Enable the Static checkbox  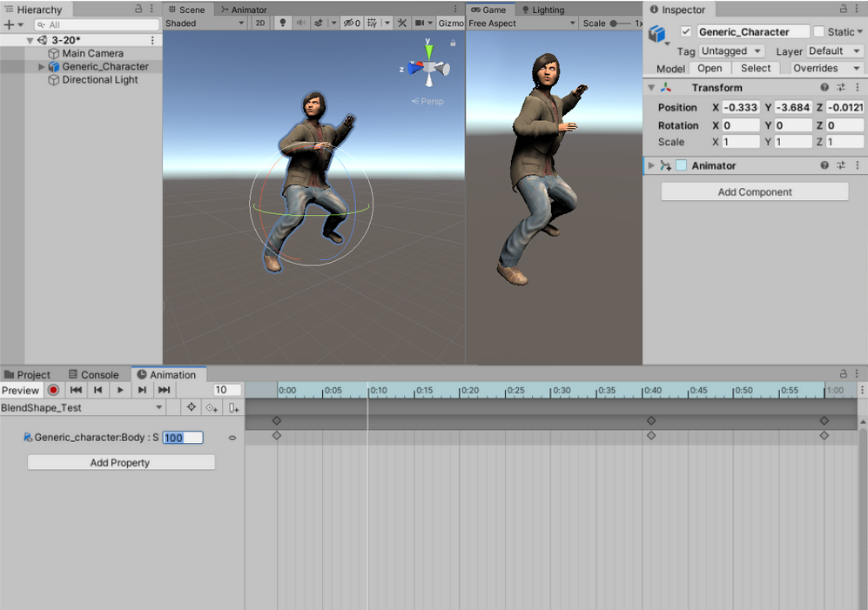(x=818, y=32)
